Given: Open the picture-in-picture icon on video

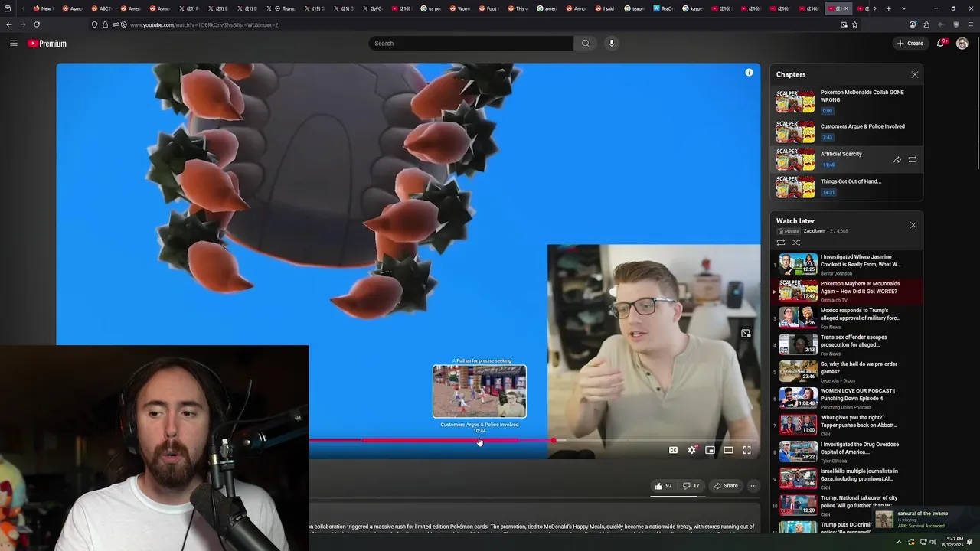Looking at the screenshot, I should [x=746, y=333].
